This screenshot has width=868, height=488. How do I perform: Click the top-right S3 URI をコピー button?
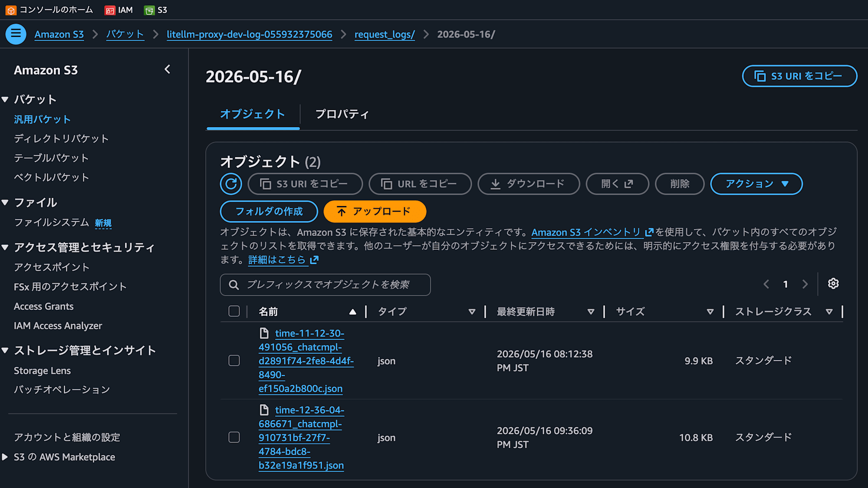799,76
